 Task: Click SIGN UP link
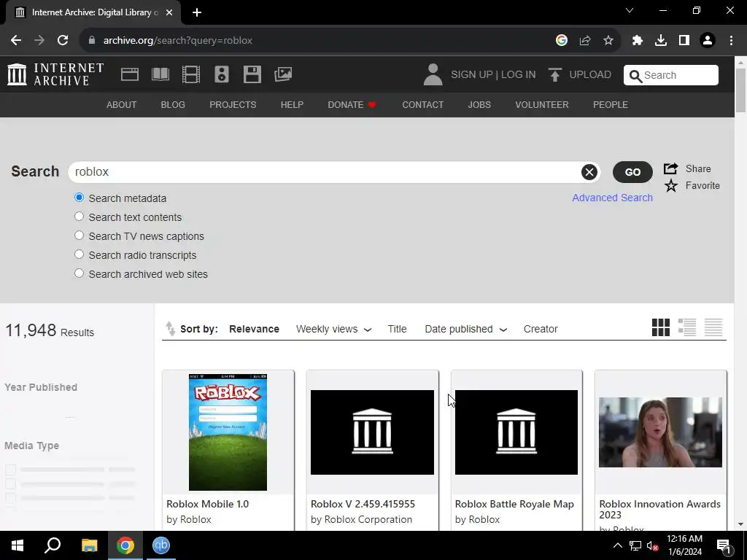[x=472, y=75]
